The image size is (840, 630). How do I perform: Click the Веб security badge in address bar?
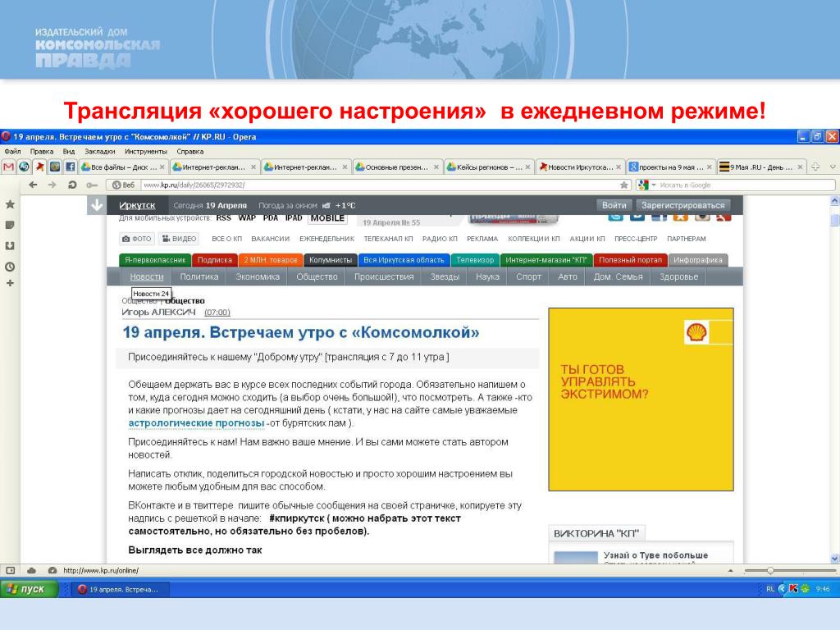[x=123, y=185]
